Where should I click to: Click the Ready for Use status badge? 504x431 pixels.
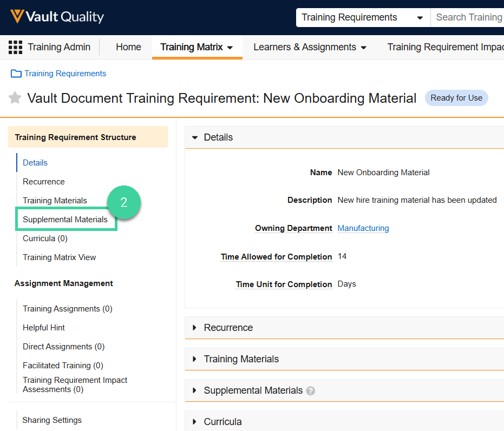click(456, 98)
